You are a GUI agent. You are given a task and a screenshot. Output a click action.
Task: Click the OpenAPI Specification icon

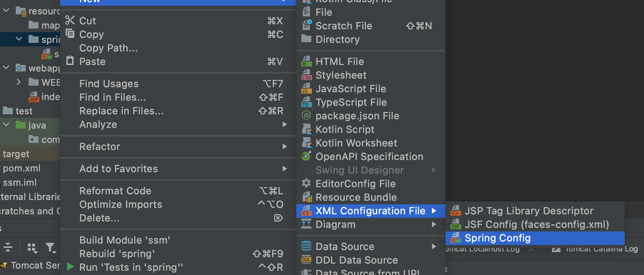pos(306,156)
